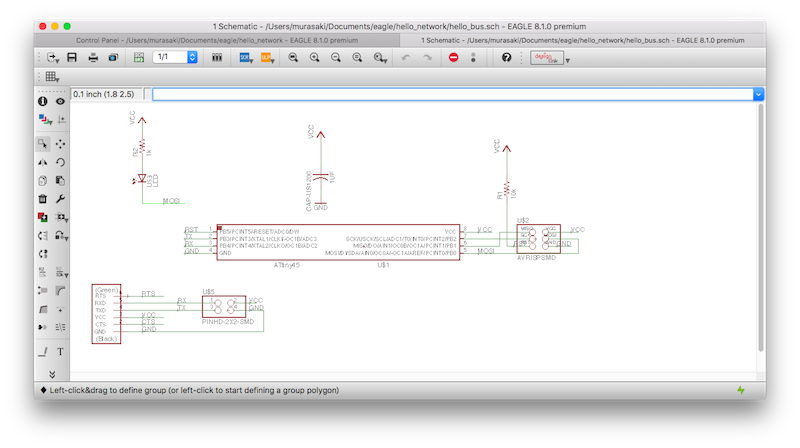Image resolution: width=800 pixels, height=448 pixels.
Task: Select the Split tool icon
Action: coord(43,309)
